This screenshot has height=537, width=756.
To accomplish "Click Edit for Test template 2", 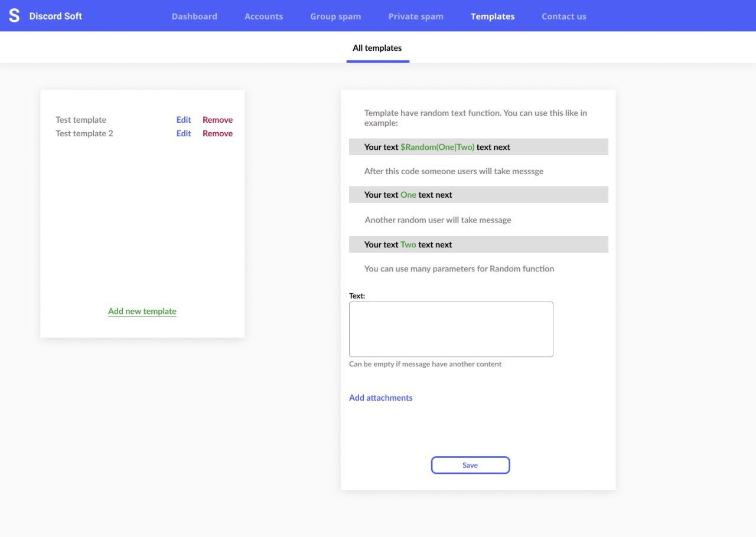I will (184, 133).
